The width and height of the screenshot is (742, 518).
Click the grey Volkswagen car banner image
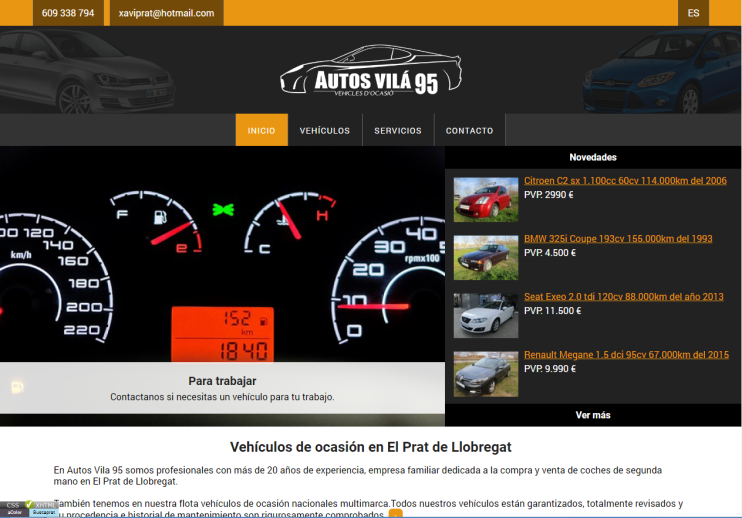[88, 71]
